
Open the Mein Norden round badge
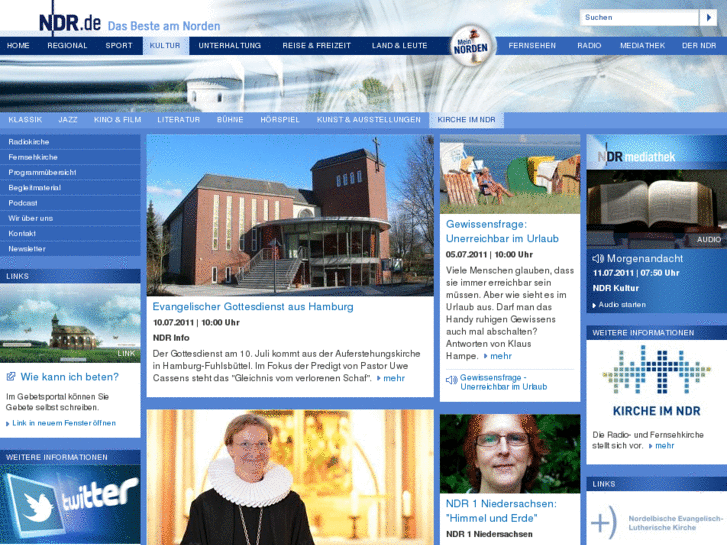[x=471, y=46]
